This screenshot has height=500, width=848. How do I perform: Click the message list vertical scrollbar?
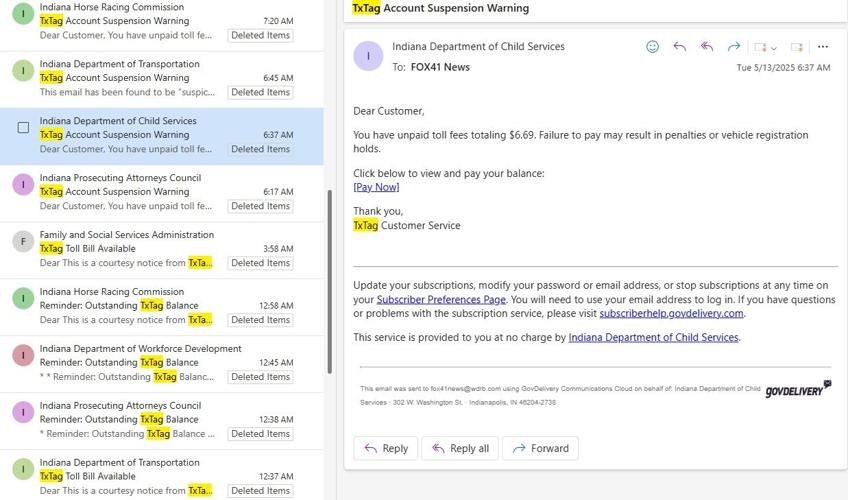(329, 281)
